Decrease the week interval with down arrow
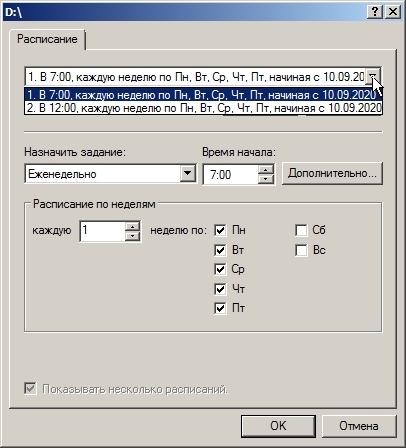The image size is (406, 448). tap(133, 236)
